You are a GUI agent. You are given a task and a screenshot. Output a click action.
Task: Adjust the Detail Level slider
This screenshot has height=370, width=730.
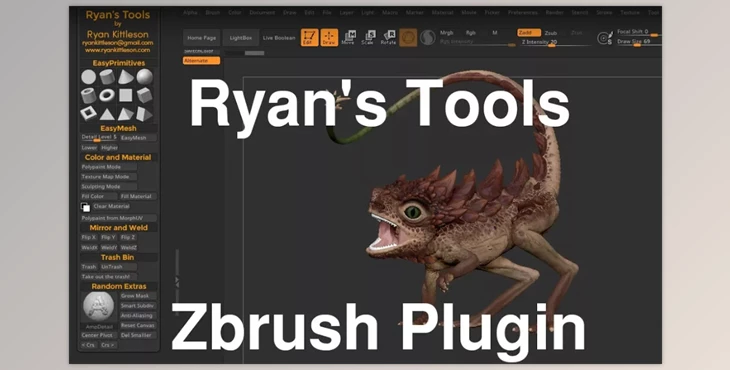tap(99, 138)
